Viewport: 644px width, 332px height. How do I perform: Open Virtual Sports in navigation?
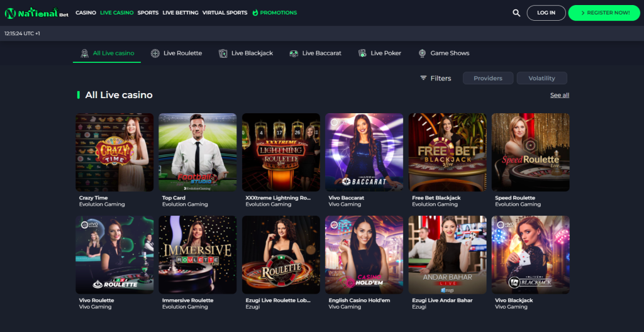point(225,13)
